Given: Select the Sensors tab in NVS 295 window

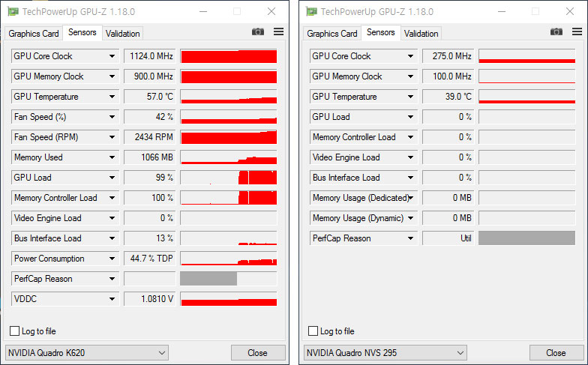Looking at the screenshot, I should pos(381,33).
